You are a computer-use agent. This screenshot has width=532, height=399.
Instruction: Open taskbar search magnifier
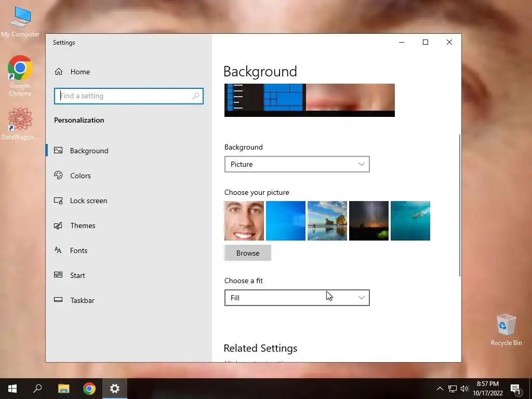[37, 389]
